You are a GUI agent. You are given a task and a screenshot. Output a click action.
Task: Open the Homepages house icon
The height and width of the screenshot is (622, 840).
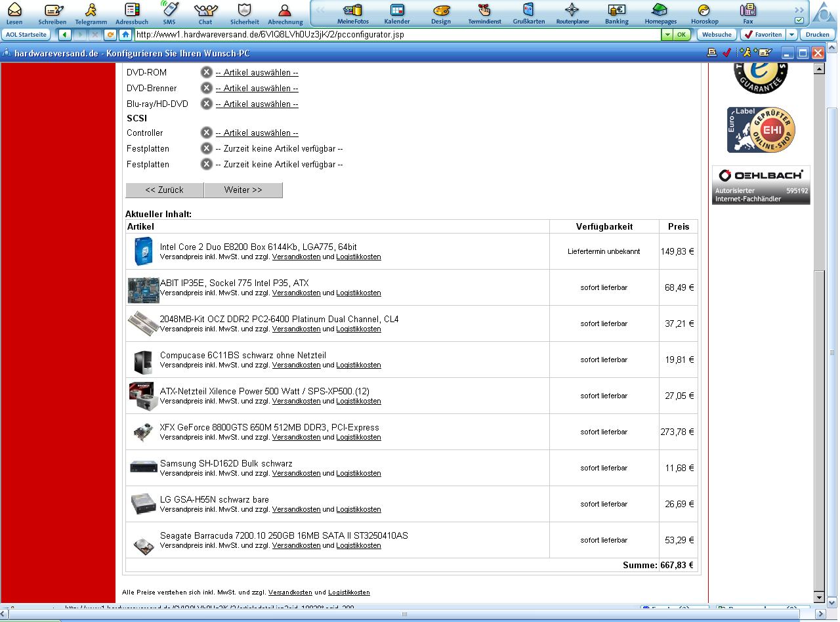click(660, 10)
